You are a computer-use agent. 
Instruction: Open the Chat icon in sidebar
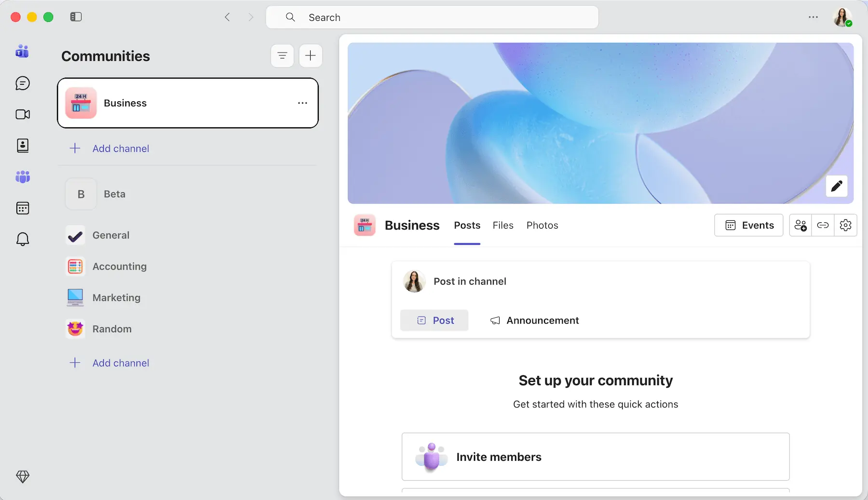click(x=23, y=83)
